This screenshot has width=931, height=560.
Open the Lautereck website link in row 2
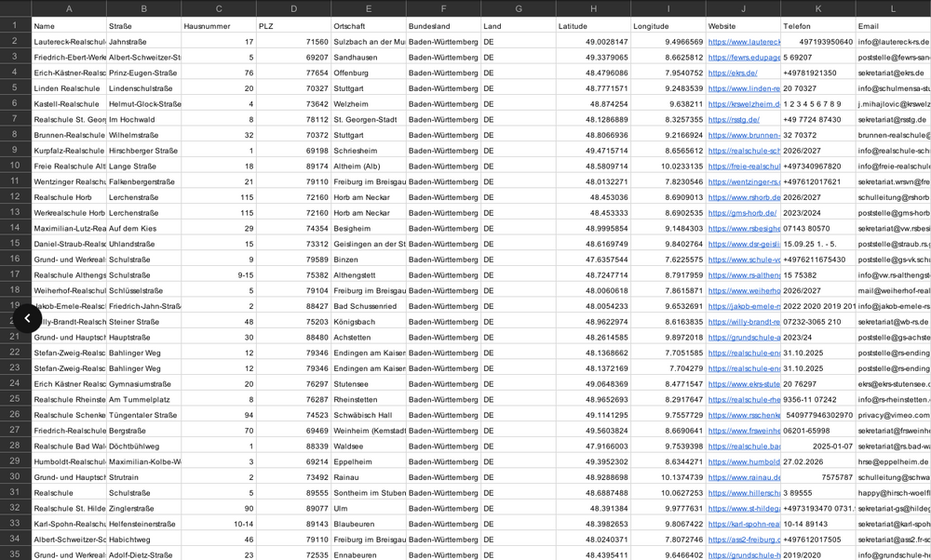pos(744,42)
